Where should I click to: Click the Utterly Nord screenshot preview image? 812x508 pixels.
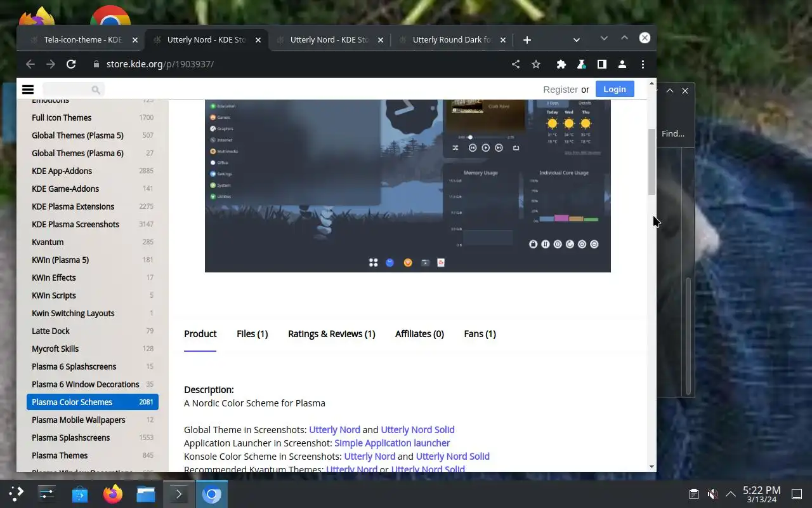(x=408, y=185)
